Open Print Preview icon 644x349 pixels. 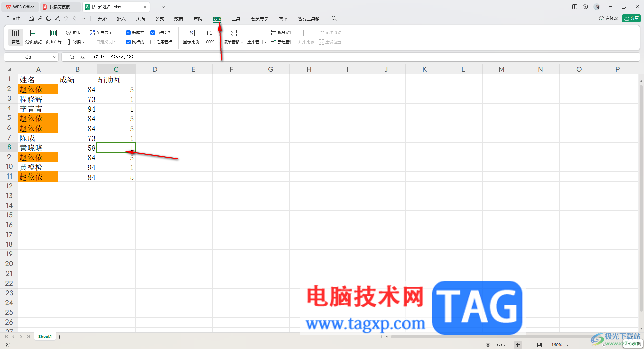(x=57, y=19)
